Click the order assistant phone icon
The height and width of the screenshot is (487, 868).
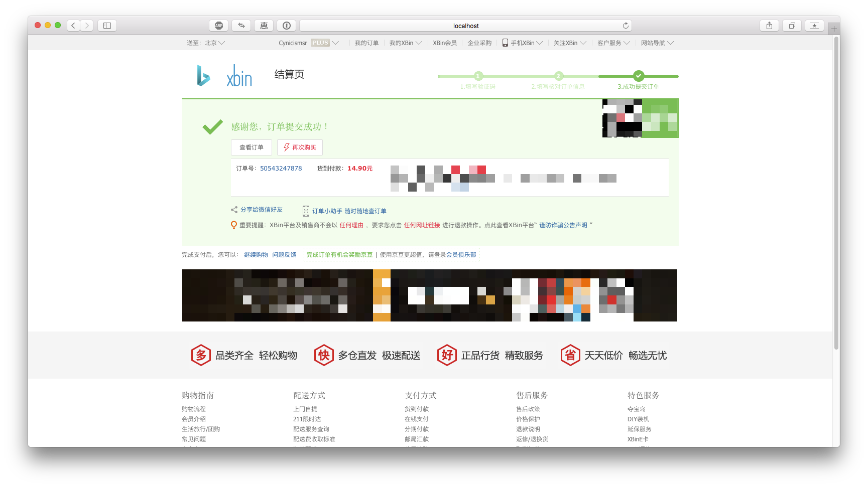click(x=306, y=211)
